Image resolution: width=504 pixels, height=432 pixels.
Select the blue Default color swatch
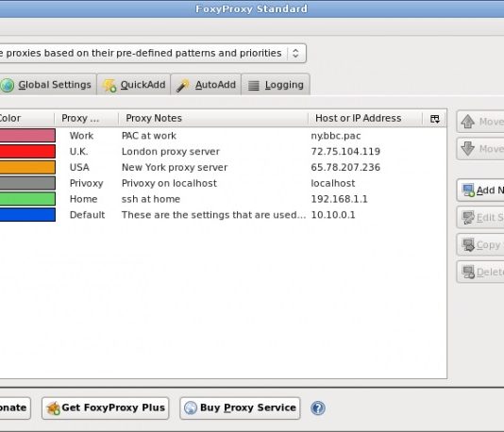27,214
